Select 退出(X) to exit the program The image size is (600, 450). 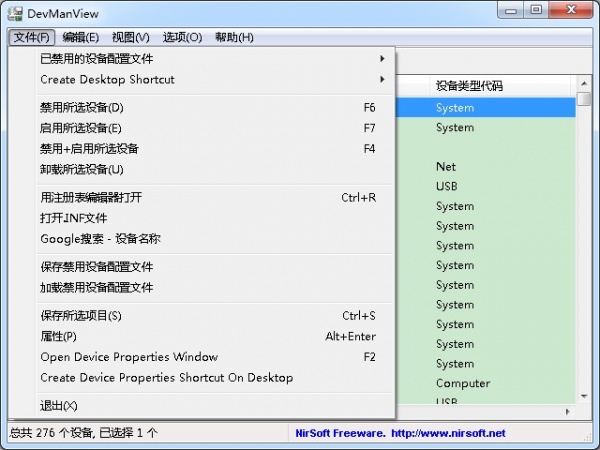58,406
